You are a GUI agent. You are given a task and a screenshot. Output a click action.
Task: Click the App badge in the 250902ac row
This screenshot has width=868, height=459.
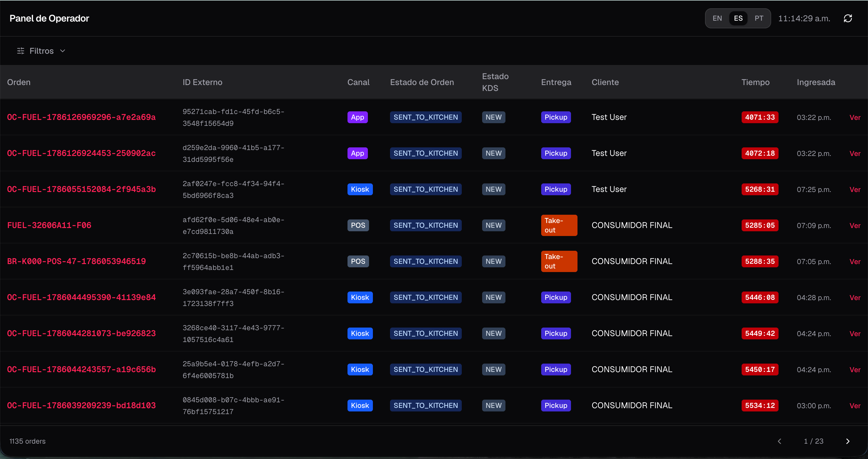coord(358,153)
